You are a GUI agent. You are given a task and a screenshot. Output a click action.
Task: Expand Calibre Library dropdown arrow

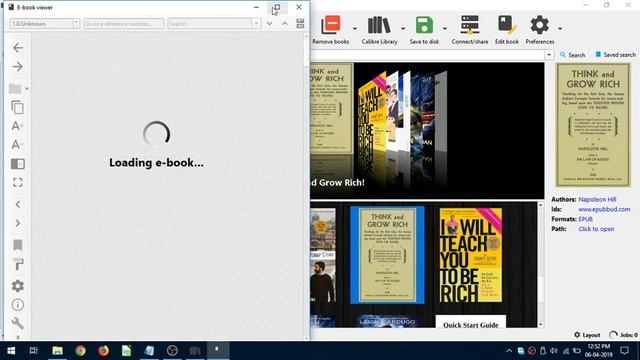403,29
